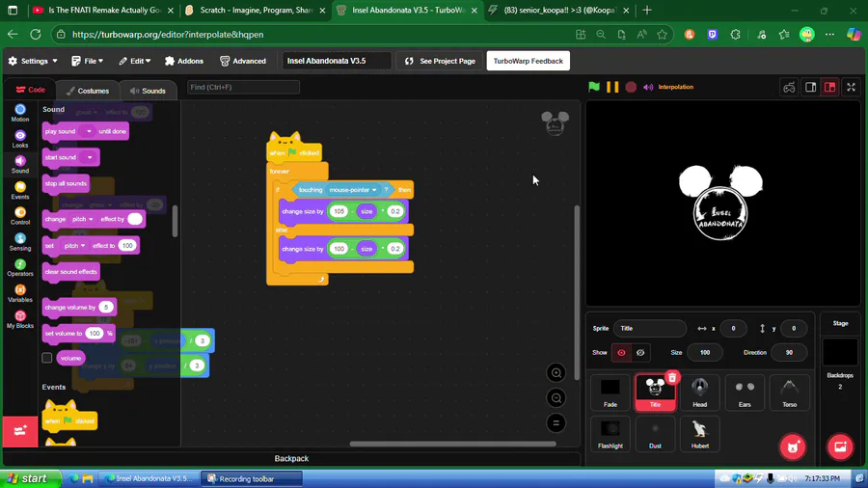Click the sprite x position field
The image size is (868, 488).
(733, 328)
